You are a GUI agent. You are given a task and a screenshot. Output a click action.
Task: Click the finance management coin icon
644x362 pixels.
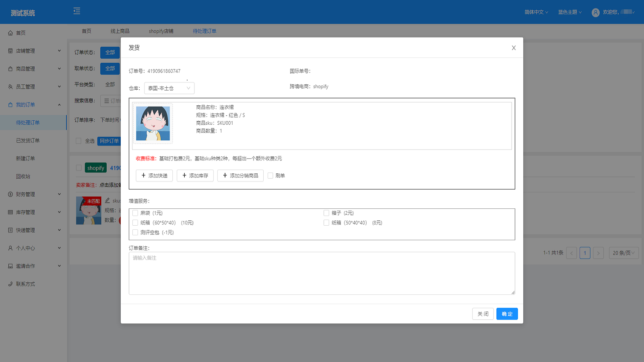click(x=10, y=194)
